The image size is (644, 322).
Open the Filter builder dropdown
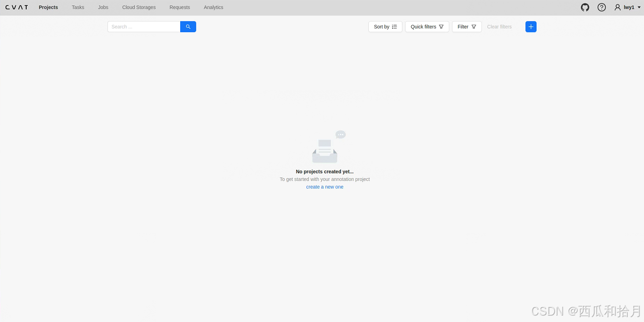pos(466,27)
